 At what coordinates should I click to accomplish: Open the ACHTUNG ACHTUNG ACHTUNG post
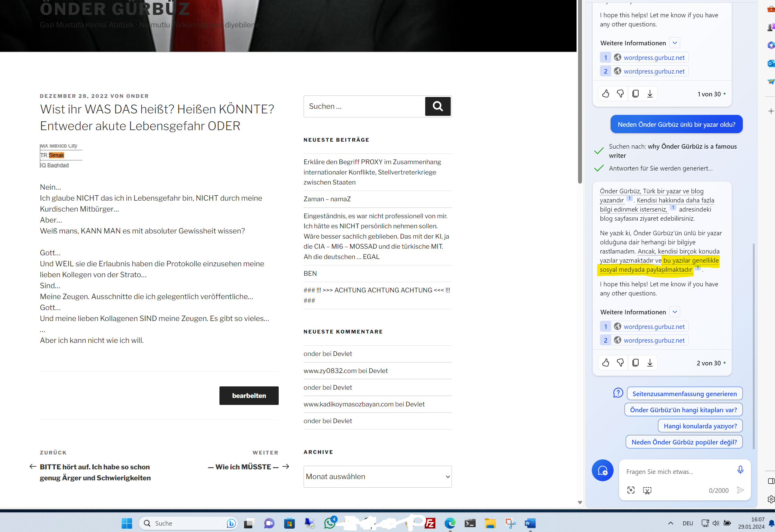point(377,295)
